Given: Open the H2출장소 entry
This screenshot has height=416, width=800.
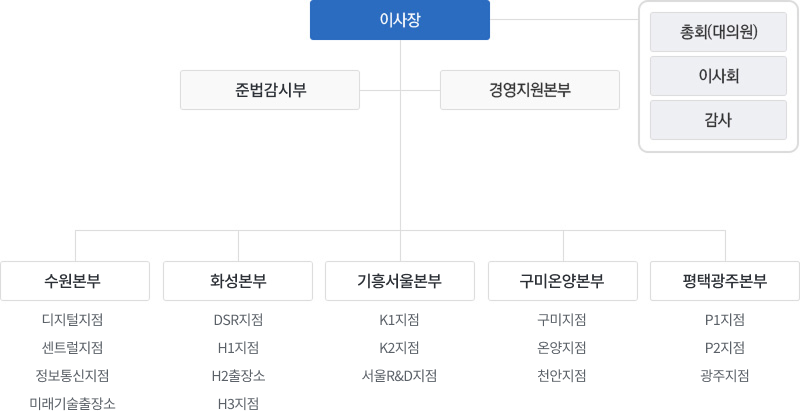Looking at the screenshot, I should (238, 376).
